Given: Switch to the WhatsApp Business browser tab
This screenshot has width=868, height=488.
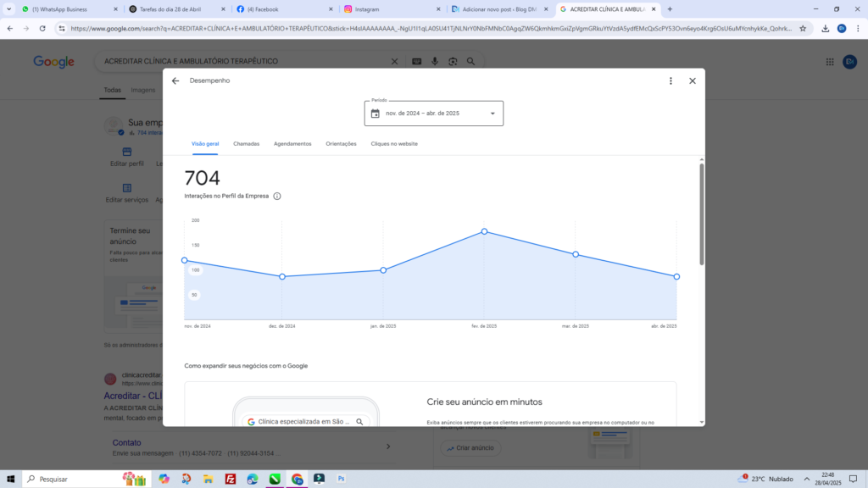Looking at the screenshot, I should [x=70, y=9].
